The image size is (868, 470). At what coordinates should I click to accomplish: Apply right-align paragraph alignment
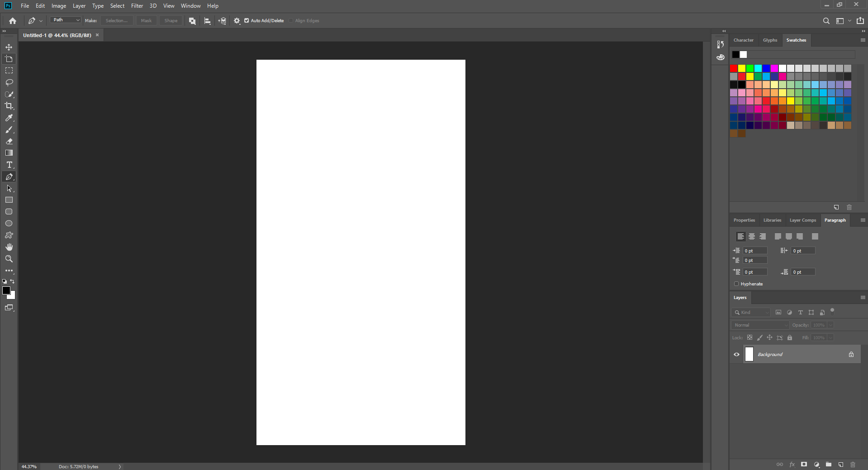(x=763, y=236)
